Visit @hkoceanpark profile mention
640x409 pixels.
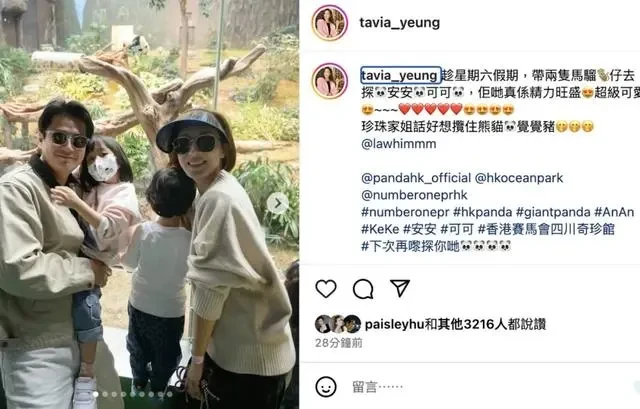(519, 178)
